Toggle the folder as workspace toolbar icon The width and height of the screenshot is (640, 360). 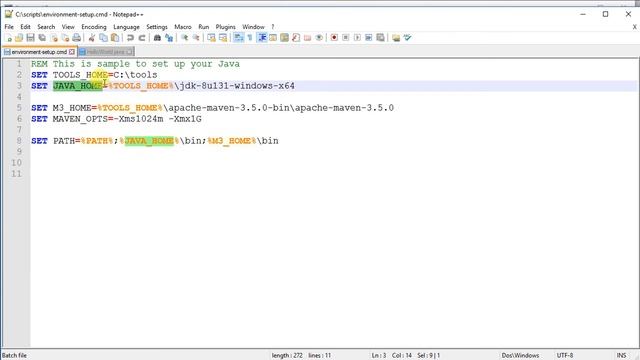point(307,38)
